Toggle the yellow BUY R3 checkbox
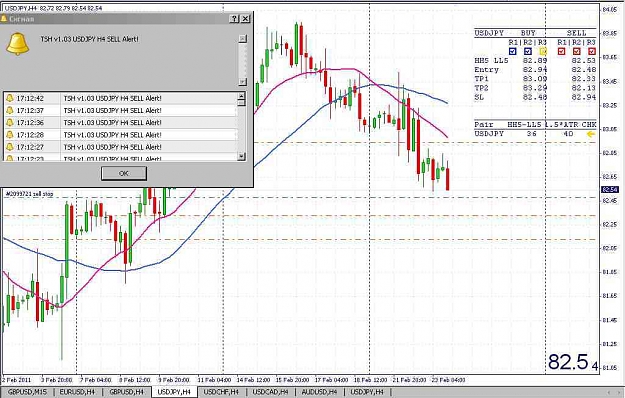This screenshot has height=398, width=625. click(542, 51)
